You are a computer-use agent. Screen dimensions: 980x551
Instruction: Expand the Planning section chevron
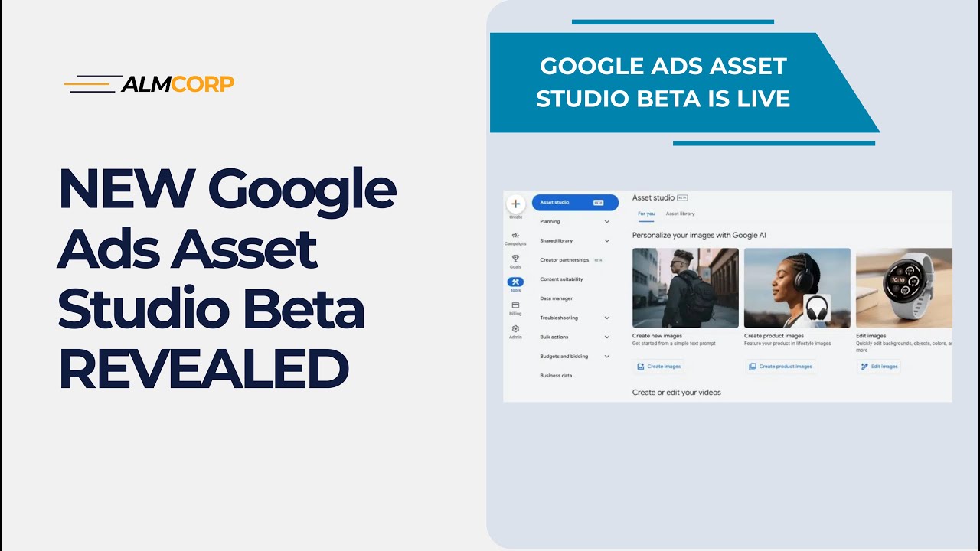tap(607, 222)
